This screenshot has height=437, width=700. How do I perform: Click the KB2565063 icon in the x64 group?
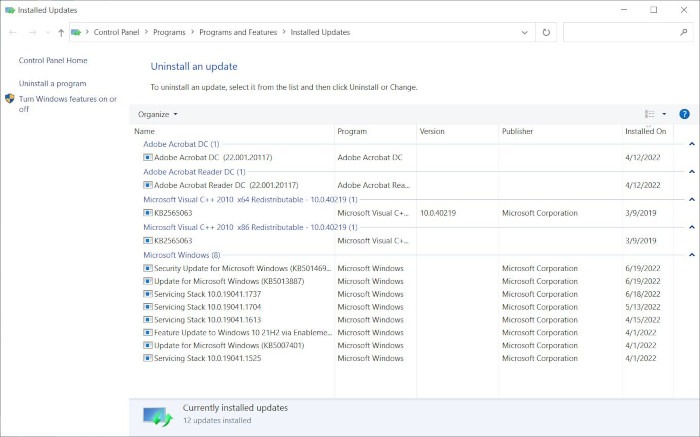point(148,213)
